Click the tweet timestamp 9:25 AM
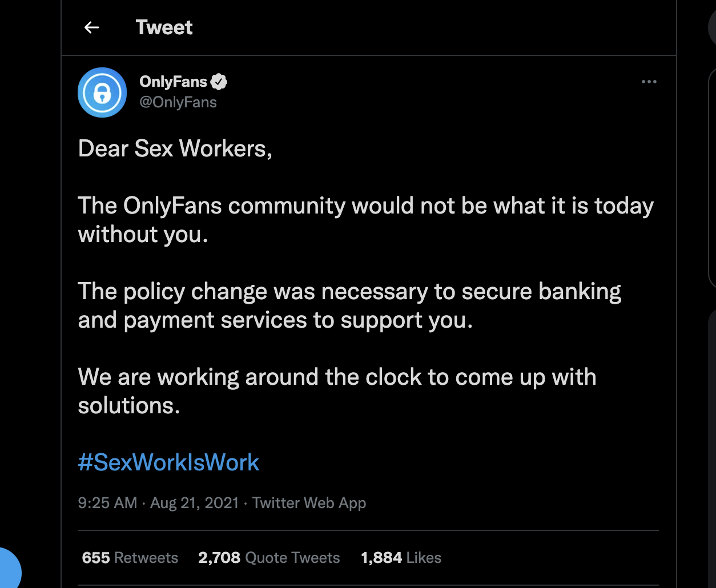This screenshot has width=716, height=588. (107, 503)
